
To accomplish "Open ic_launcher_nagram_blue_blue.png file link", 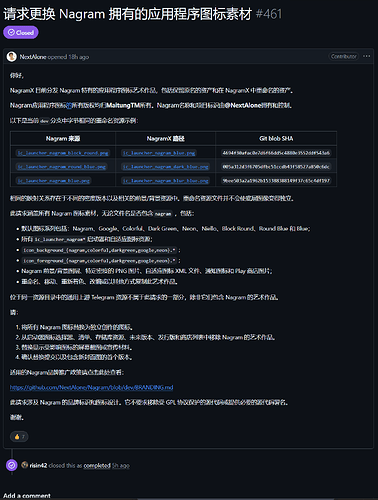I will coord(165,181).
